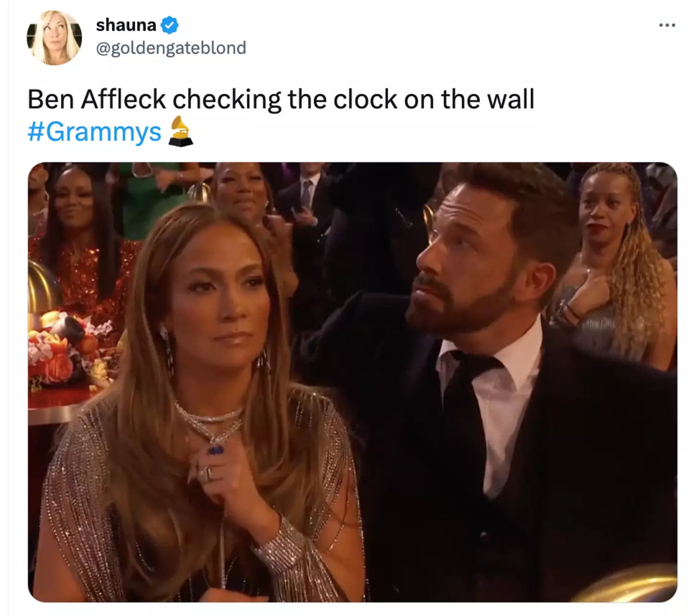Select the display name shauna
Image resolution: width=691 pixels, height=616 pixels.
tap(126, 25)
